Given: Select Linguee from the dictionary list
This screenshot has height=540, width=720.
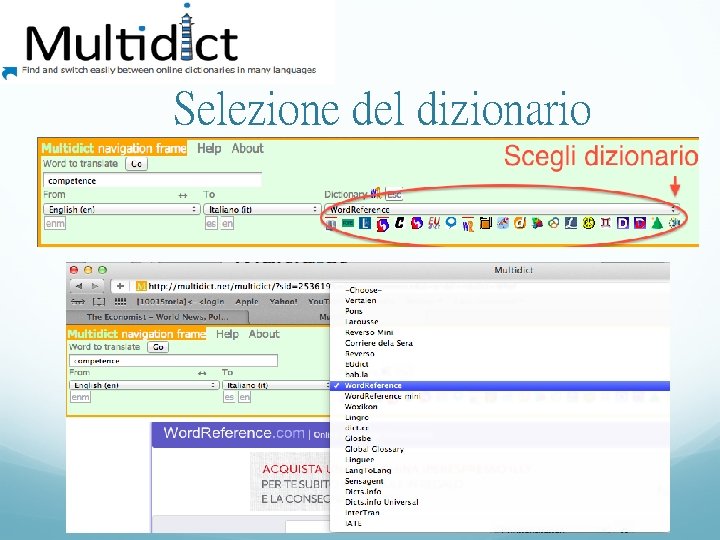Looking at the screenshot, I should tap(359, 460).
